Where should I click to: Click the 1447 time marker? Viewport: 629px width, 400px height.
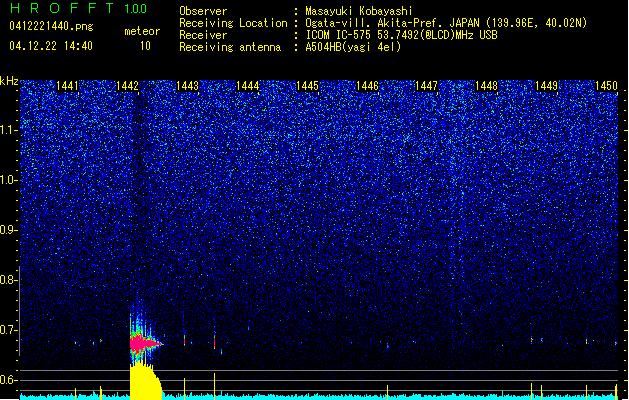click(x=426, y=86)
